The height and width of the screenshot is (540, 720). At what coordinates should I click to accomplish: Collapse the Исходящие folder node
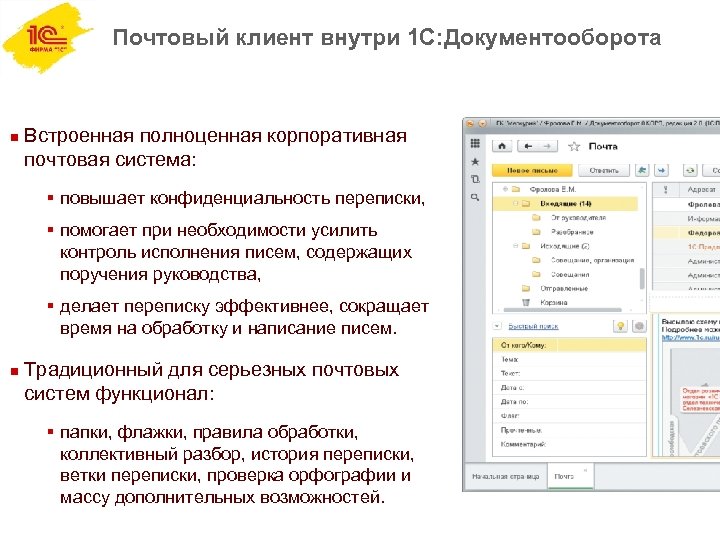(x=515, y=246)
